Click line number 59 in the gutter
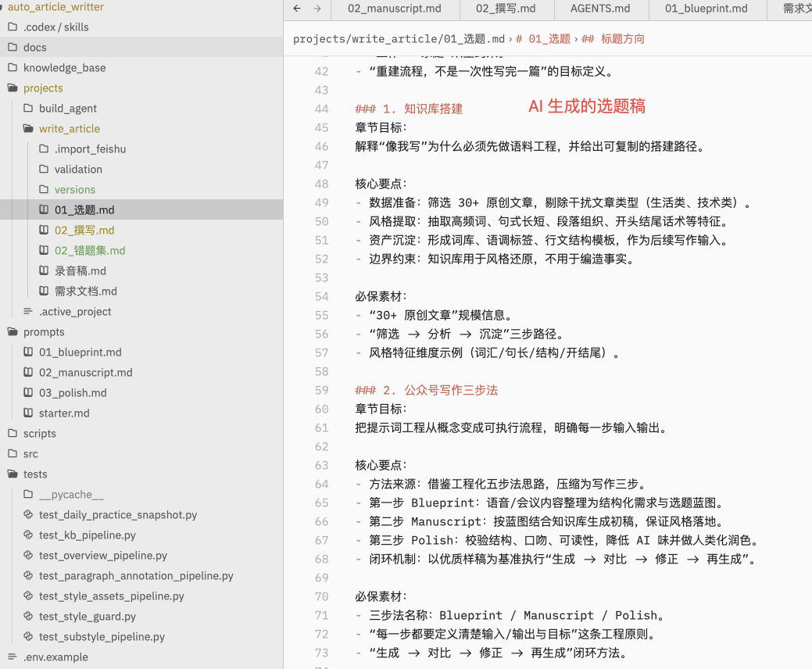Screen dimensions: 812x669 tap(321, 390)
